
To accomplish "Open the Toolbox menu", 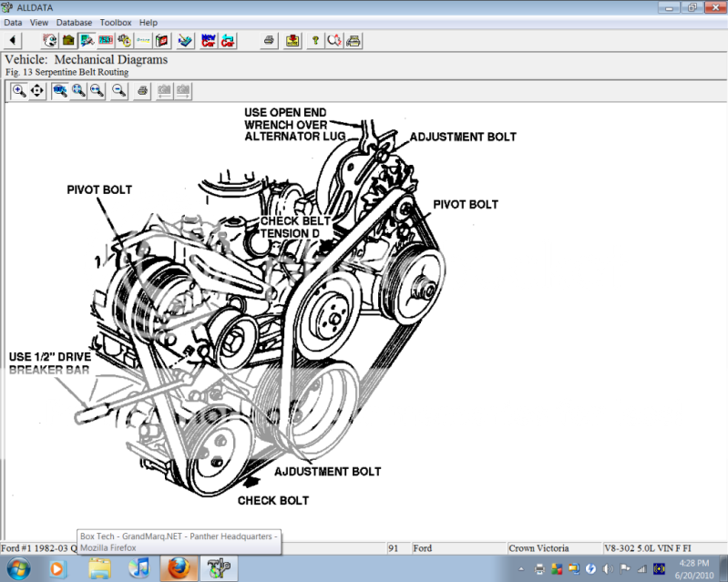I will [x=116, y=22].
